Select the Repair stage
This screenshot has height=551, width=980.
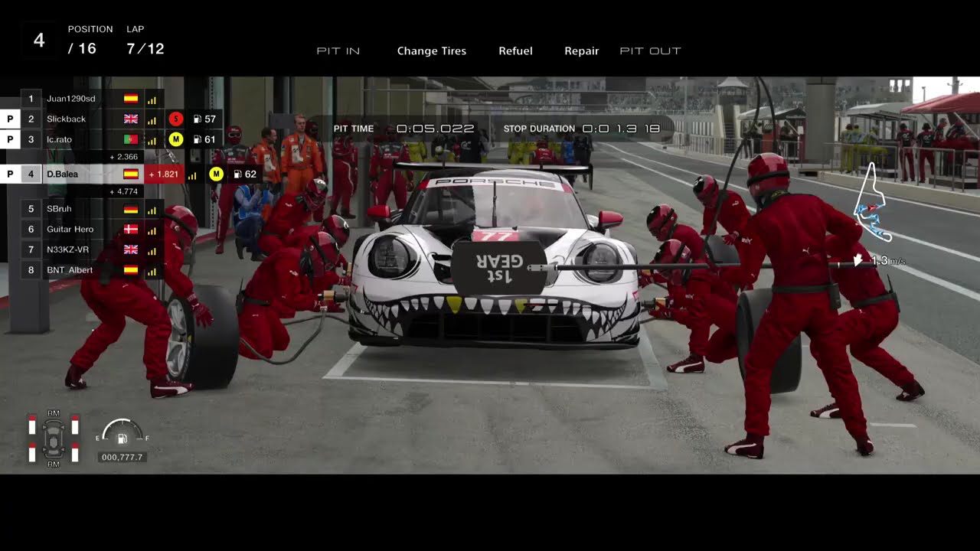coord(582,51)
